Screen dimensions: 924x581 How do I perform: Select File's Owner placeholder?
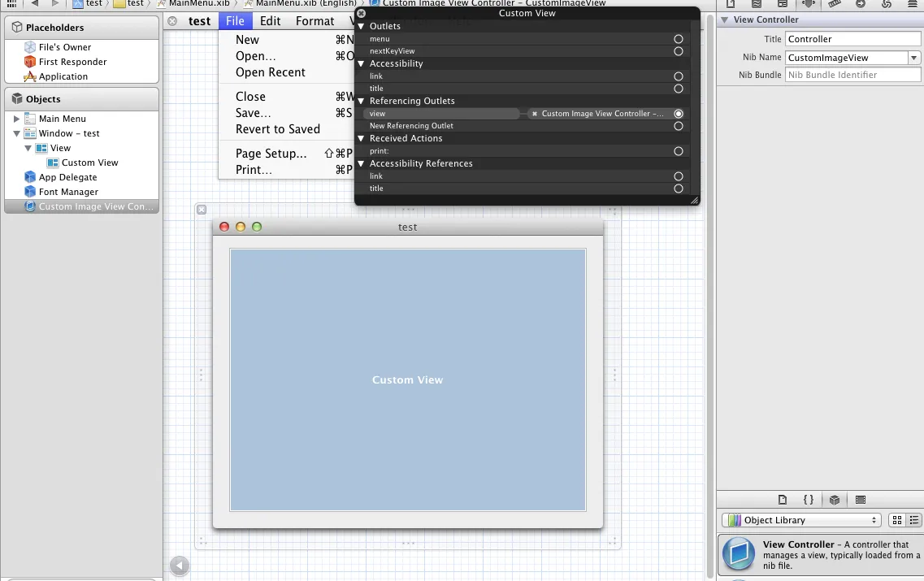point(65,47)
